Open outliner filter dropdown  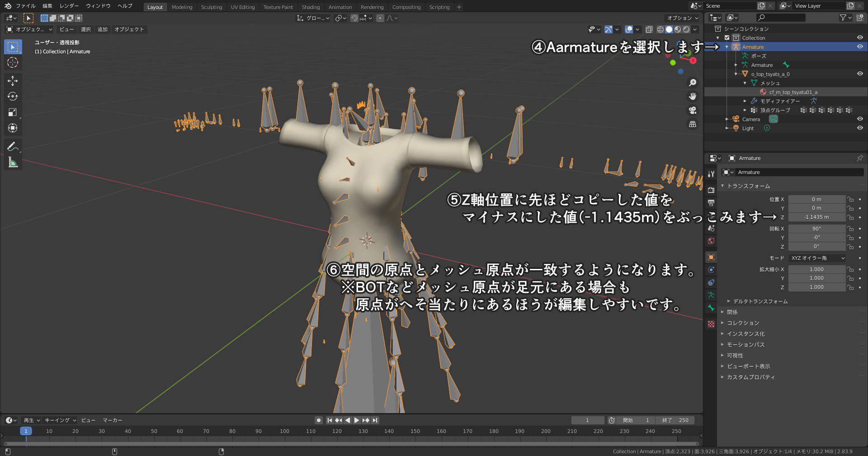[x=845, y=18]
